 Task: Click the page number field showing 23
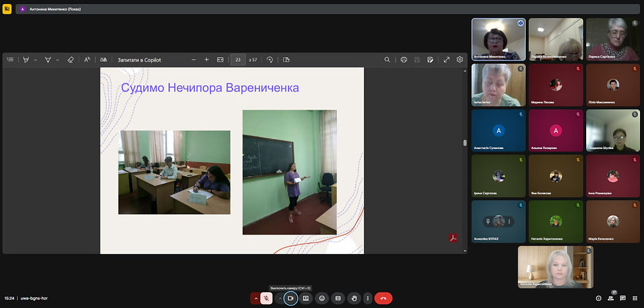point(238,60)
